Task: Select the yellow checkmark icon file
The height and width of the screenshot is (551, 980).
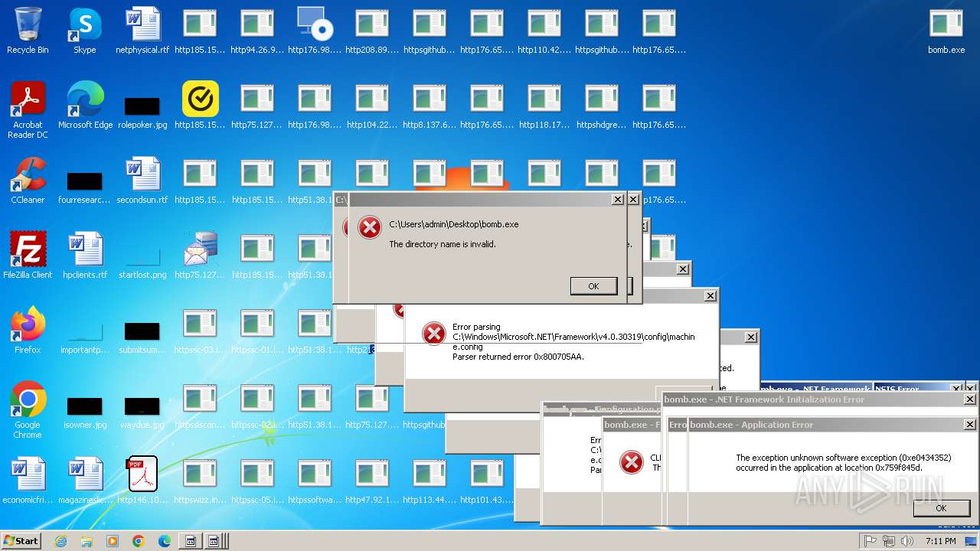Action: click(x=200, y=106)
